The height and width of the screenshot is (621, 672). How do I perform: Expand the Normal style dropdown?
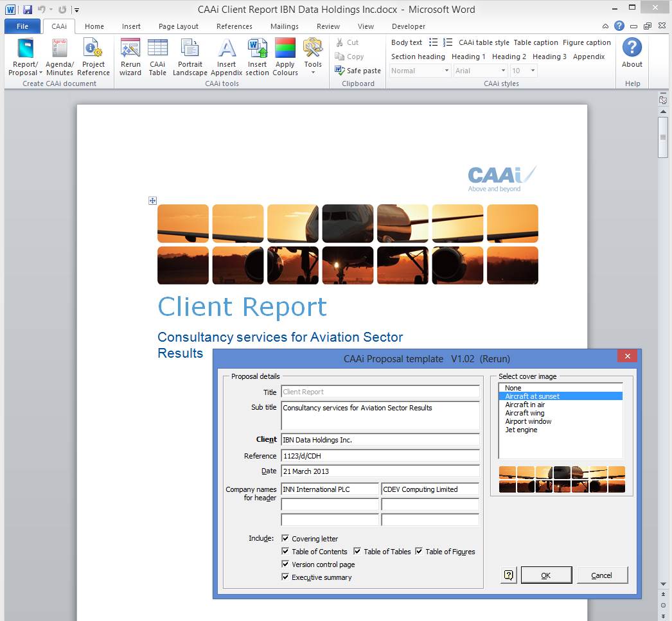(x=446, y=71)
